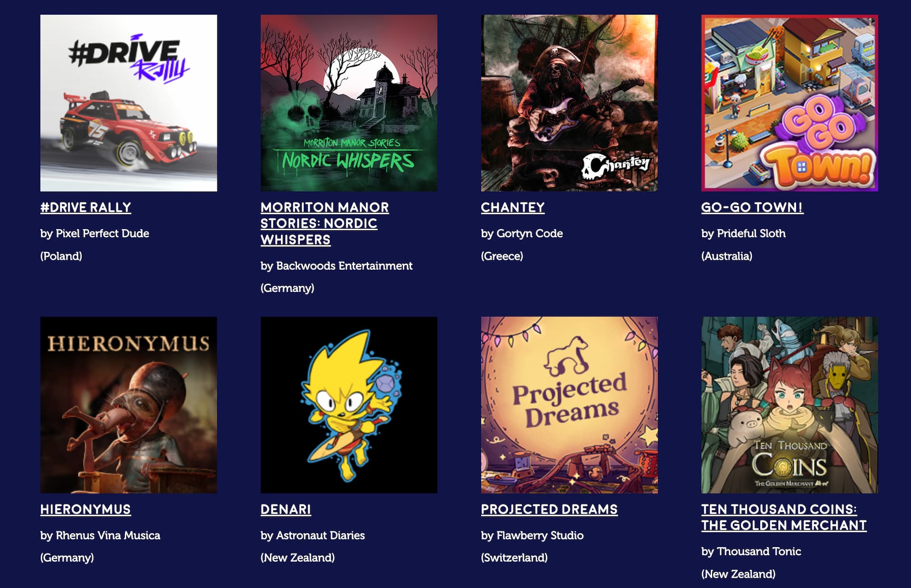This screenshot has width=911, height=588.
Task: Click the Hieronymus game cover image
Action: [129, 405]
